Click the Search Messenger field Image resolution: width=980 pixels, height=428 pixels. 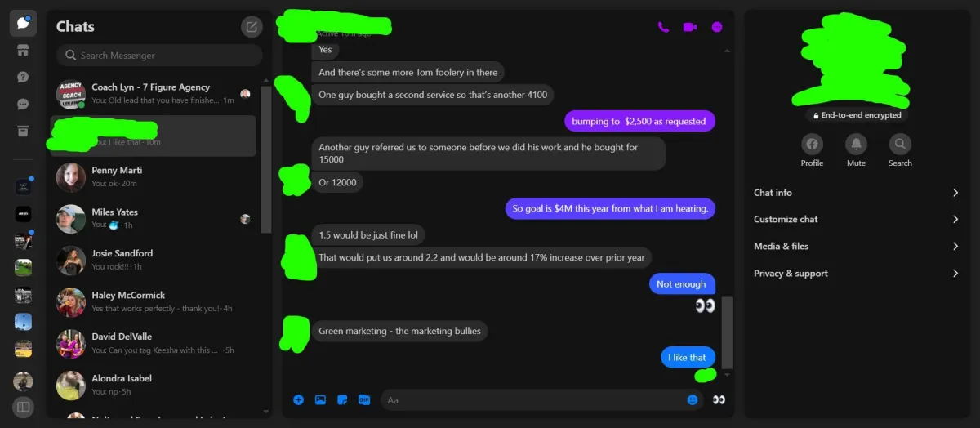159,56
